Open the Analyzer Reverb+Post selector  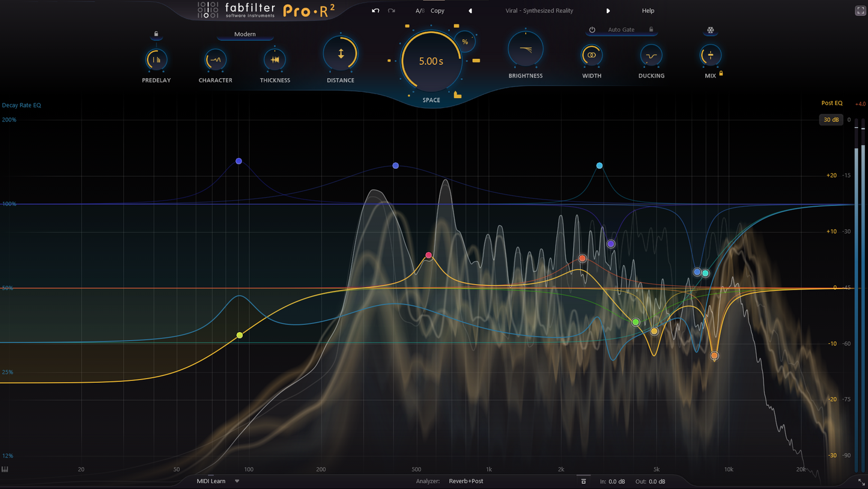click(466, 481)
